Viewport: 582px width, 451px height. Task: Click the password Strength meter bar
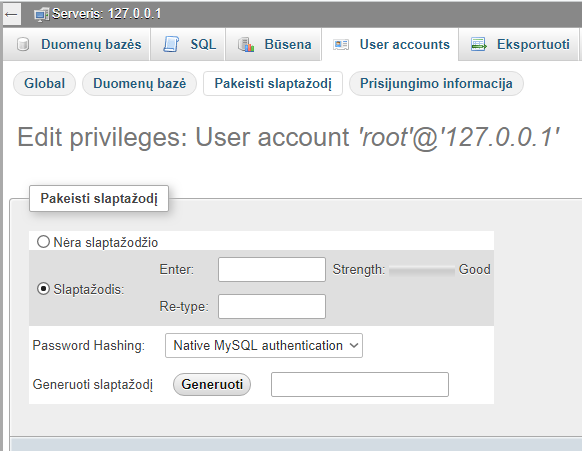tap(422, 271)
